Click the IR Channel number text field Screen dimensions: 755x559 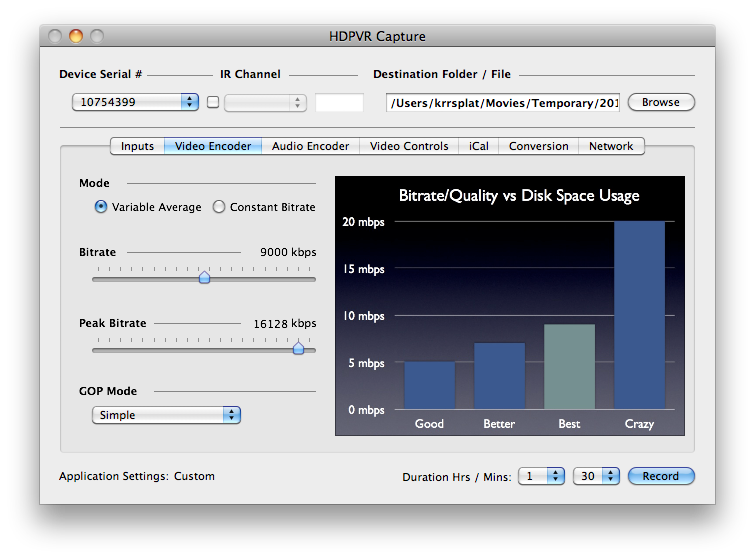pos(339,103)
